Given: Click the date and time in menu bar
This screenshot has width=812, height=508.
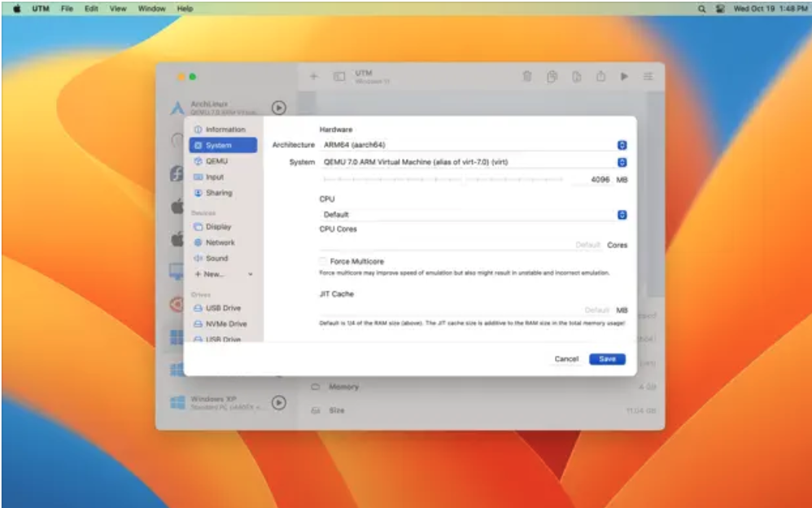Looking at the screenshot, I should click(x=770, y=8).
